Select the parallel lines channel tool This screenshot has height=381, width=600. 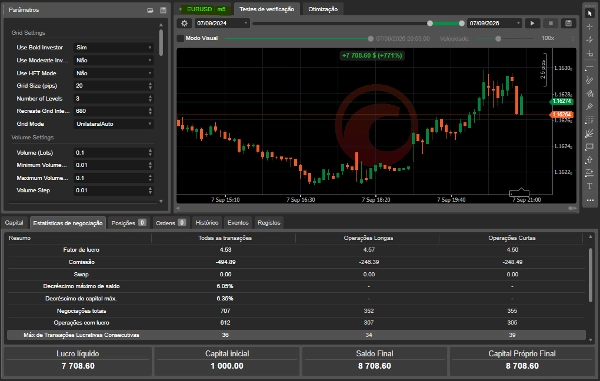tap(589, 173)
